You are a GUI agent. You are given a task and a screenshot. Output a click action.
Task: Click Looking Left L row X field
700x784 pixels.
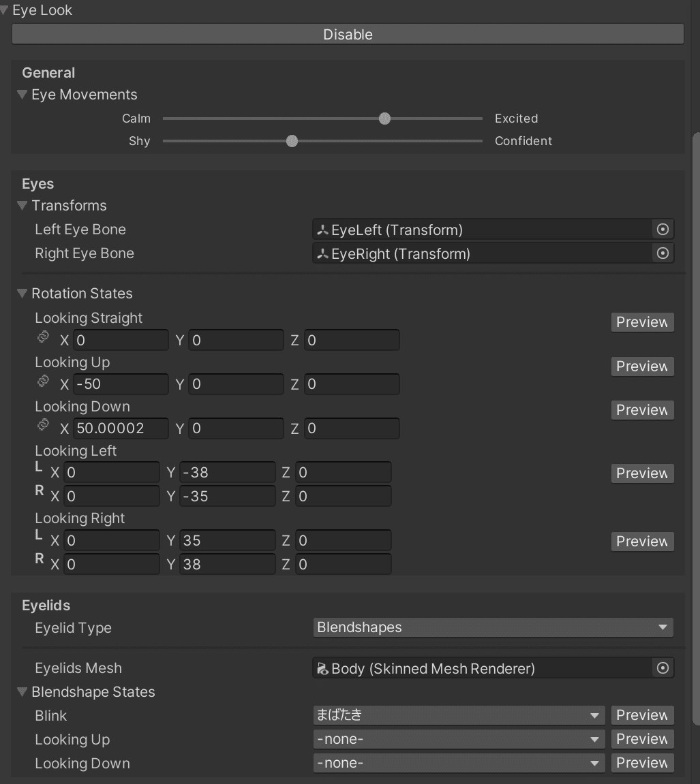pos(112,472)
